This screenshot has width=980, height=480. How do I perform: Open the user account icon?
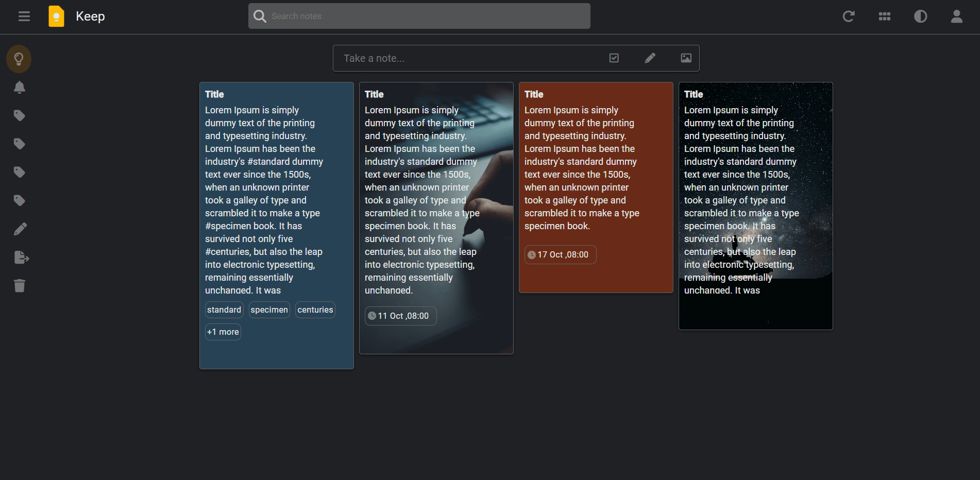pos(957,16)
